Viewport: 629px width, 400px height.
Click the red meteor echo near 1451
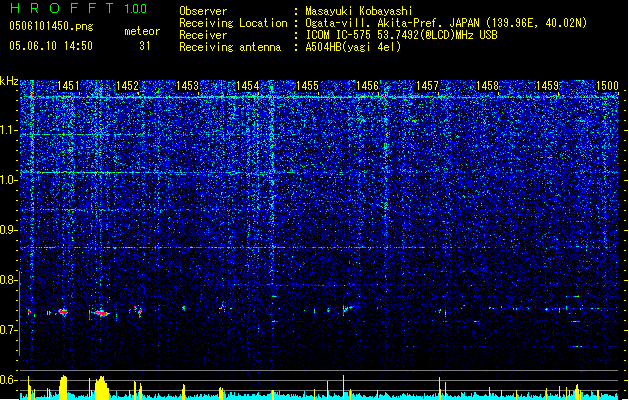63,311
